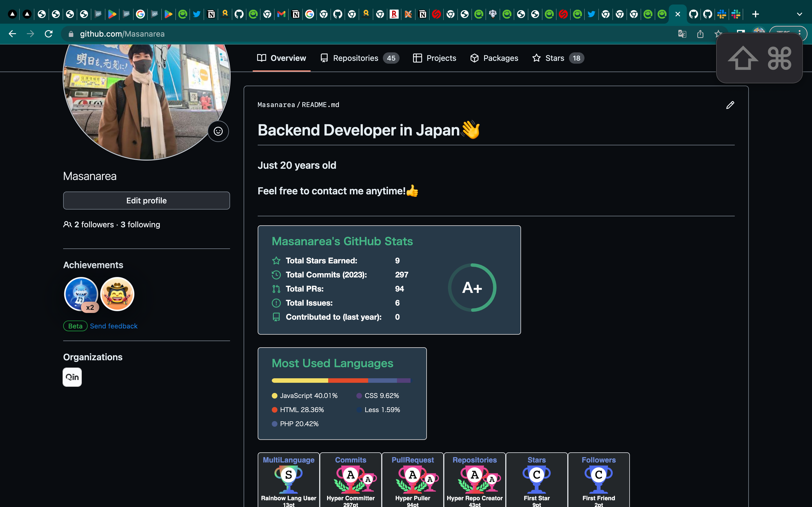
Task: Open a new browser tab with plus
Action: coord(755,14)
